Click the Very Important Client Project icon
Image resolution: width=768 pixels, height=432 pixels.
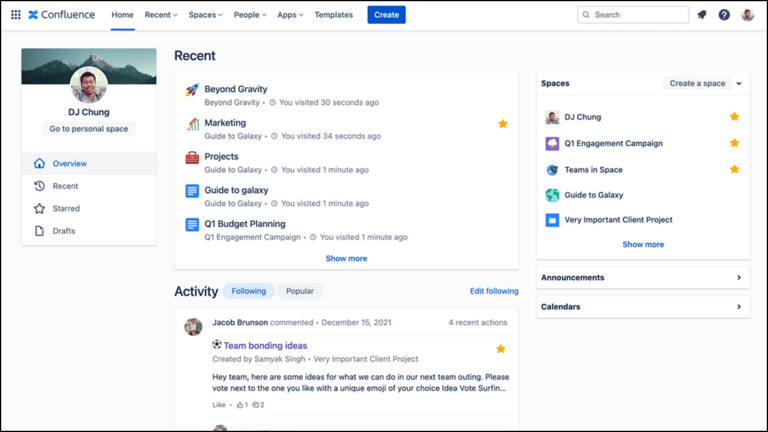coord(552,220)
